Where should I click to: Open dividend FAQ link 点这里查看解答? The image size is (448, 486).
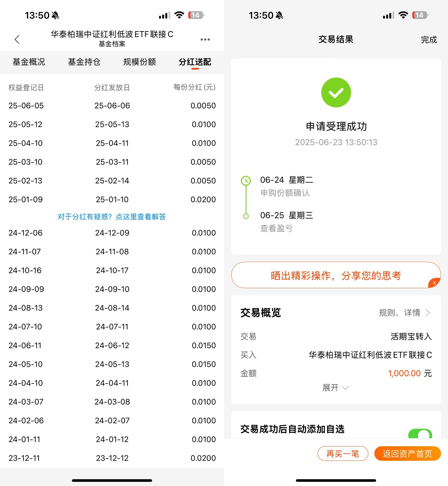point(141,217)
